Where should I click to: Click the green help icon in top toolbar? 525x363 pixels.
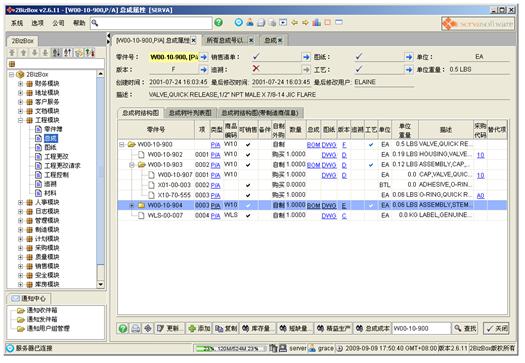[218, 22]
